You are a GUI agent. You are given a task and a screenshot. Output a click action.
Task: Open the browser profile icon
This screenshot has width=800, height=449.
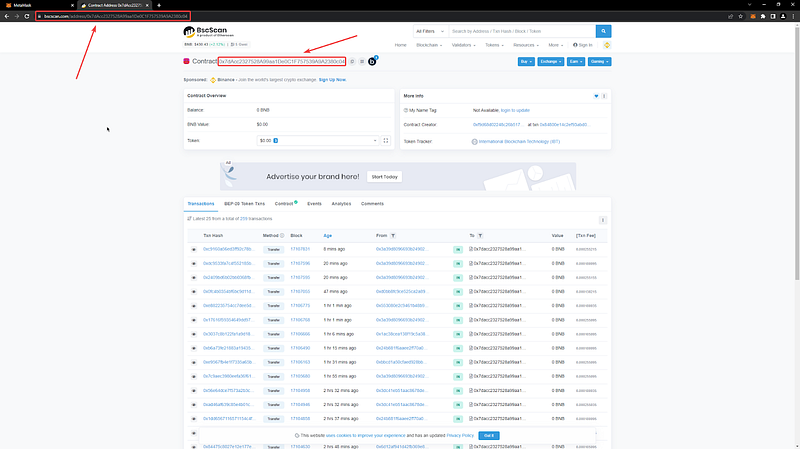point(783,16)
